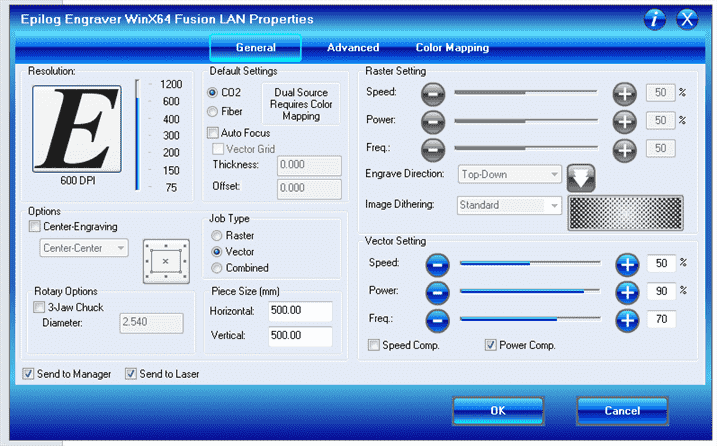Click the vector Power slider track
The height and width of the screenshot is (446, 717).
point(530,291)
